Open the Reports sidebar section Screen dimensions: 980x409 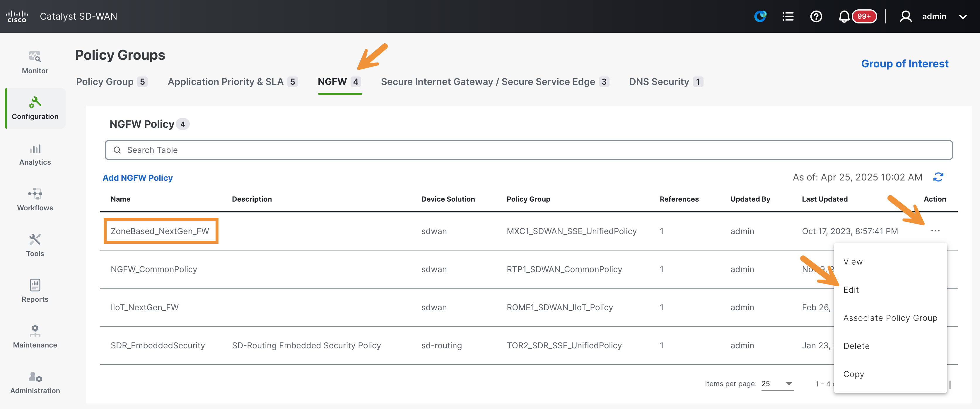click(35, 292)
